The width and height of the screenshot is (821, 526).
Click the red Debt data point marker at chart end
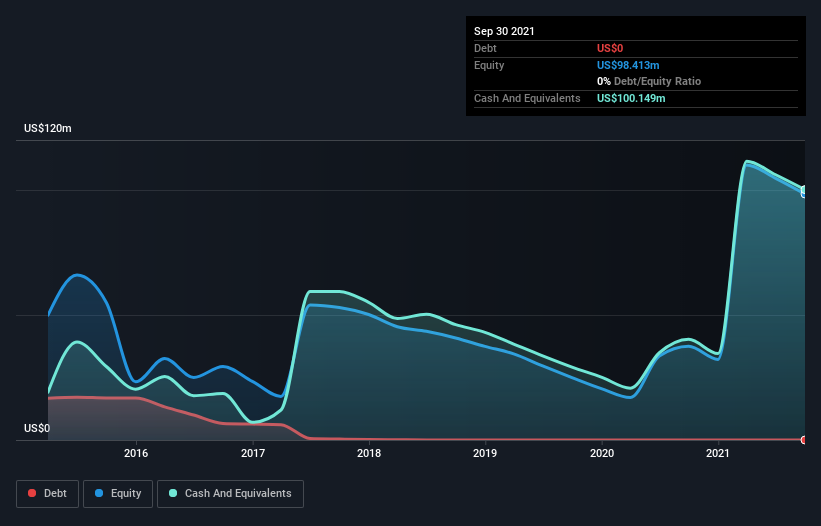(804, 440)
